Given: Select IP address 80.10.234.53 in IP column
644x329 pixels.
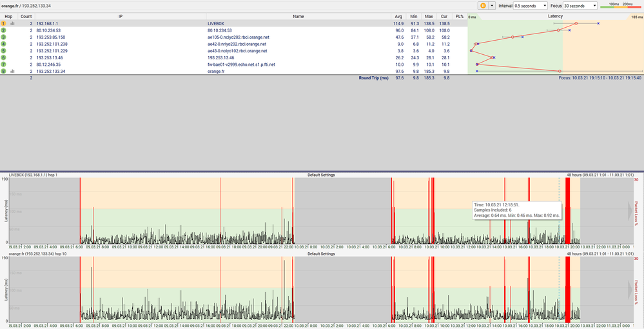Looking at the screenshot, I should [48, 30].
